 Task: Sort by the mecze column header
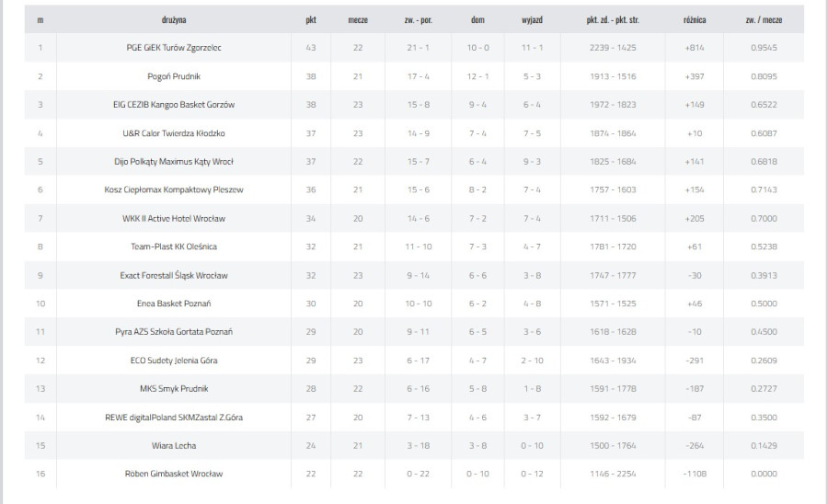(x=358, y=20)
